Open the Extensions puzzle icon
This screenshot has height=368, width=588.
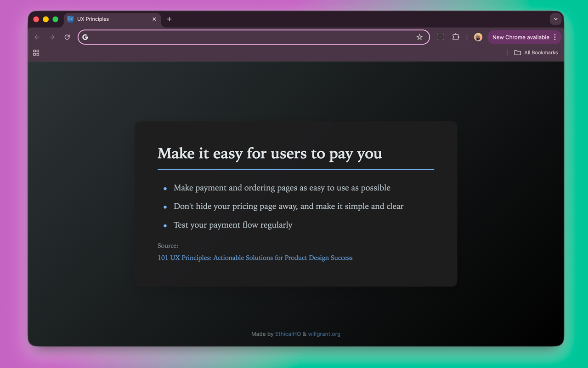coord(456,37)
